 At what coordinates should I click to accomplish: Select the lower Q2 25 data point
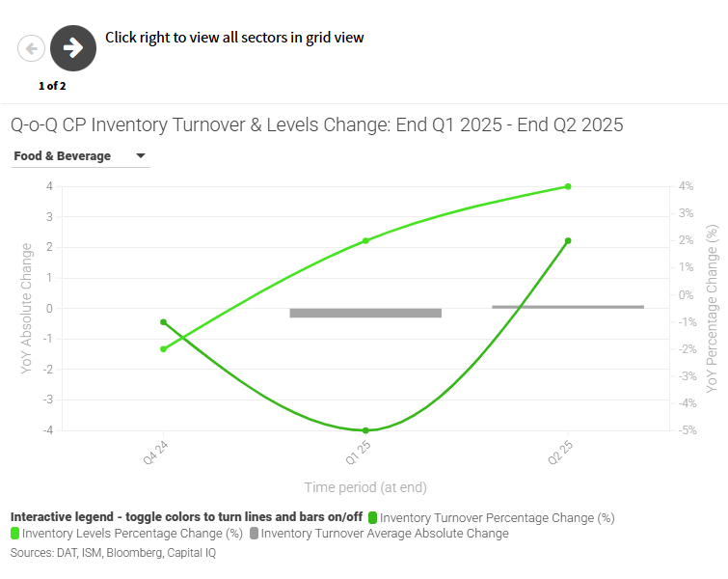(568, 240)
